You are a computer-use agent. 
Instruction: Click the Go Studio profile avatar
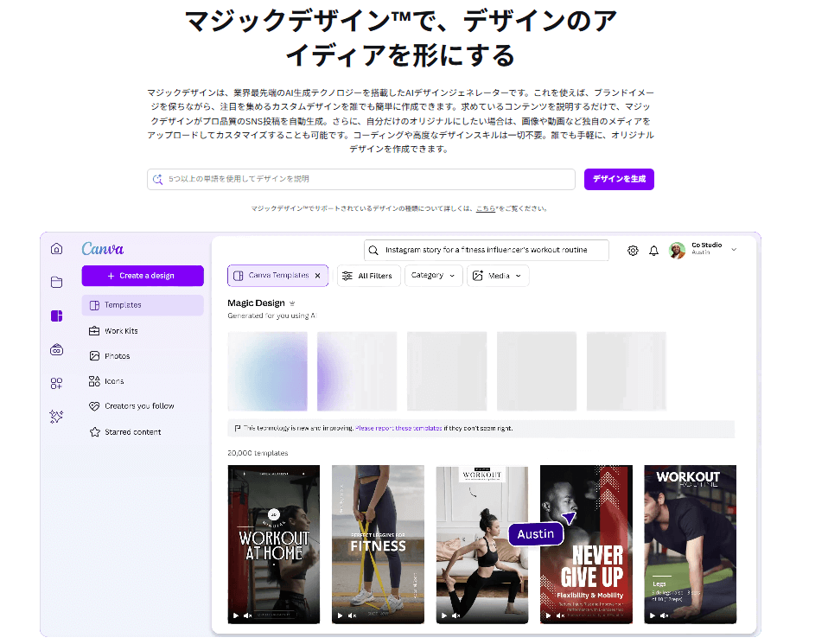point(677,250)
